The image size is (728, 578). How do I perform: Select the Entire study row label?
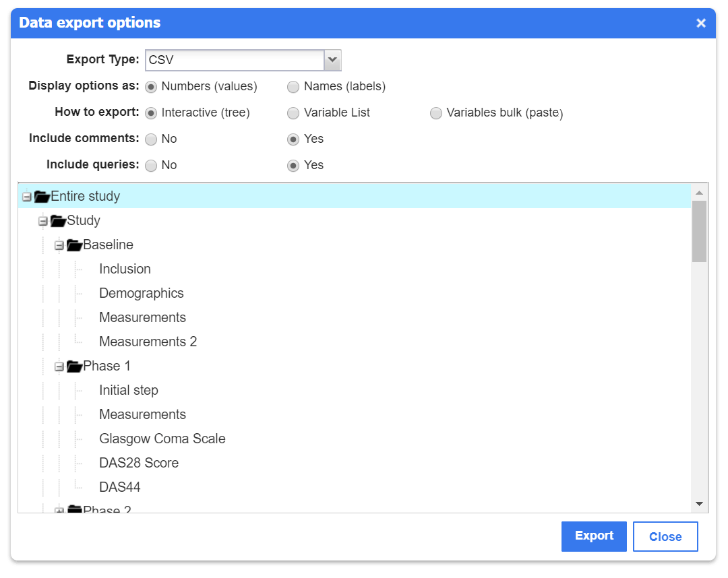tap(86, 196)
